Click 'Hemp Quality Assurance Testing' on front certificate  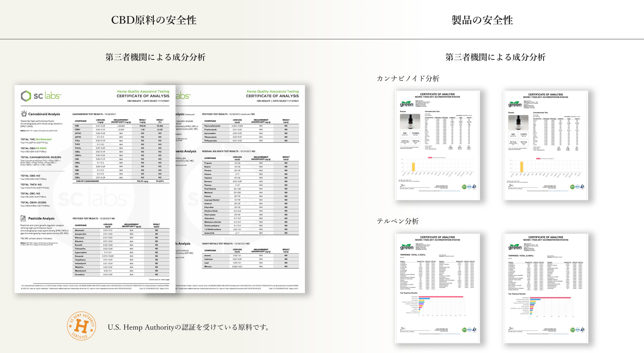coord(143,91)
